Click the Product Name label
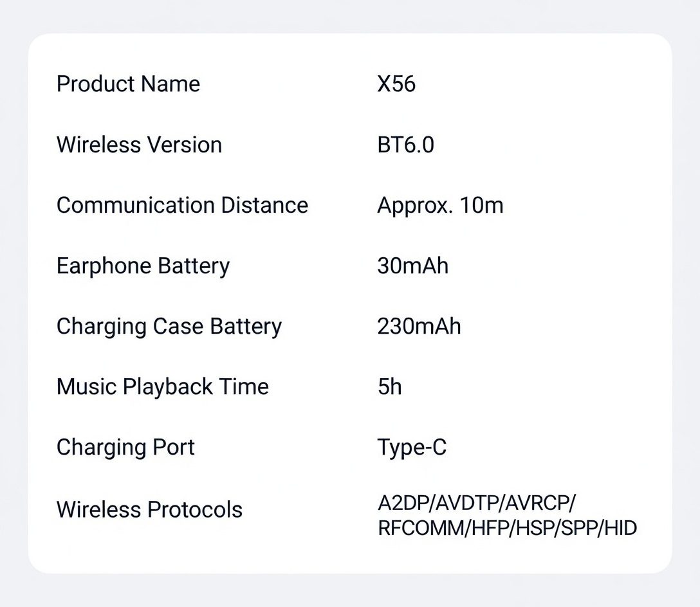 (x=128, y=84)
